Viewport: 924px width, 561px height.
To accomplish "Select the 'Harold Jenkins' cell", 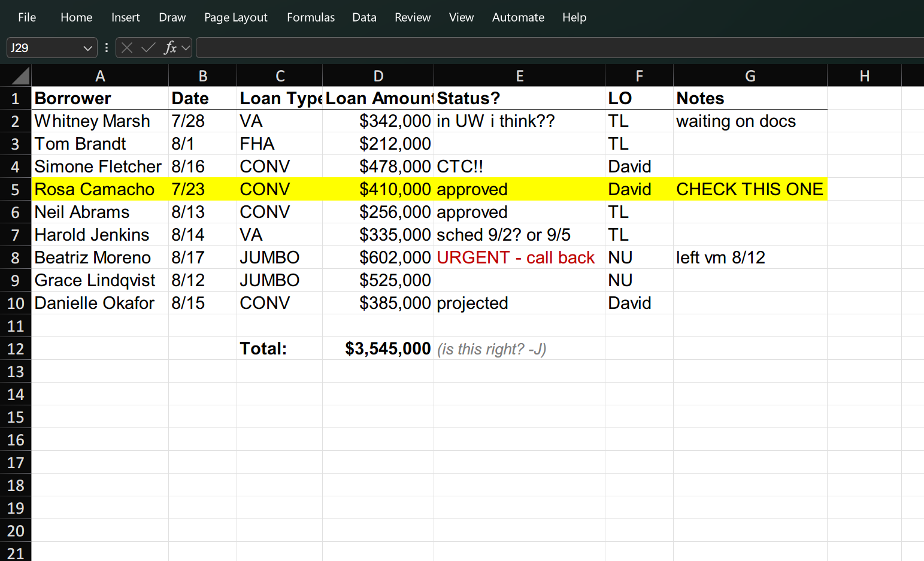I will 100,235.
